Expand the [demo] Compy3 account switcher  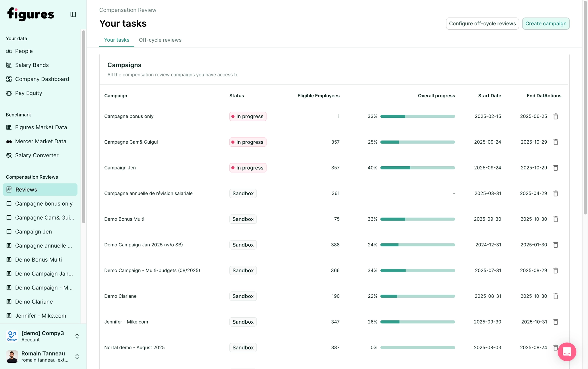pos(77,336)
